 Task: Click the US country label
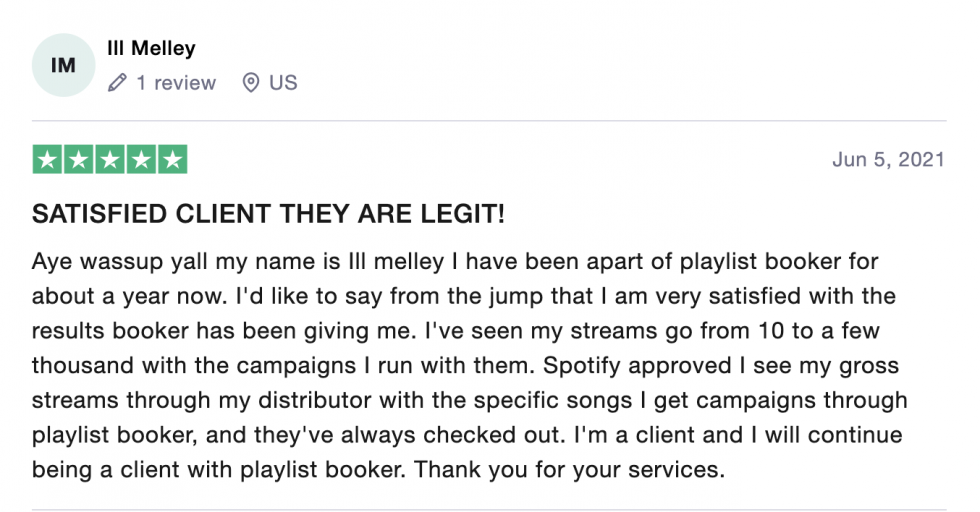[x=283, y=83]
